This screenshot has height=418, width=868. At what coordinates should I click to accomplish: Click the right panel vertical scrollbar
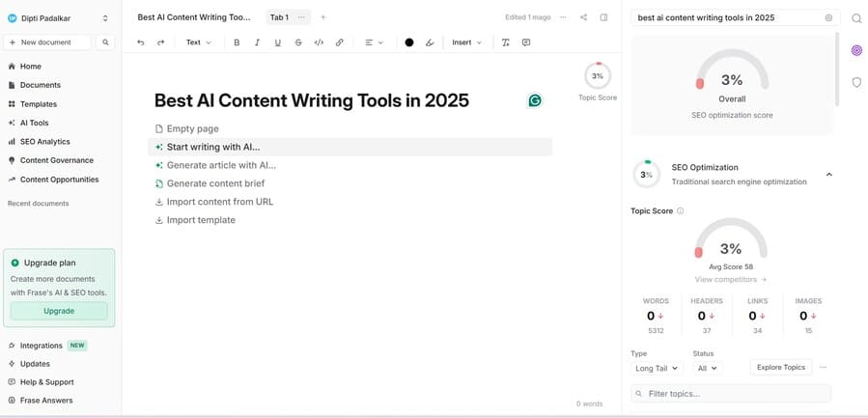point(837,70)
